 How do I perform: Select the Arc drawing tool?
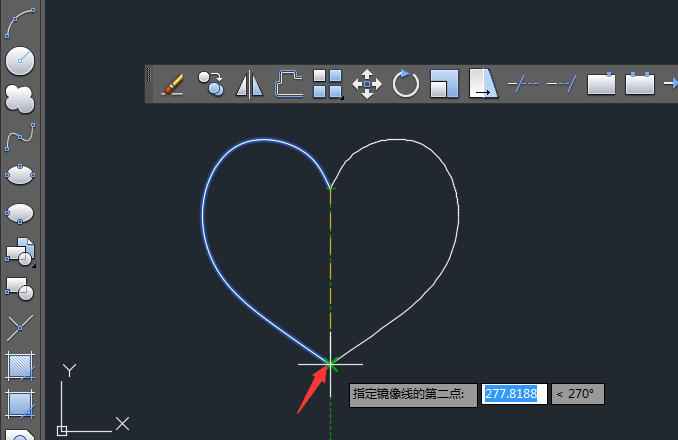20,22
